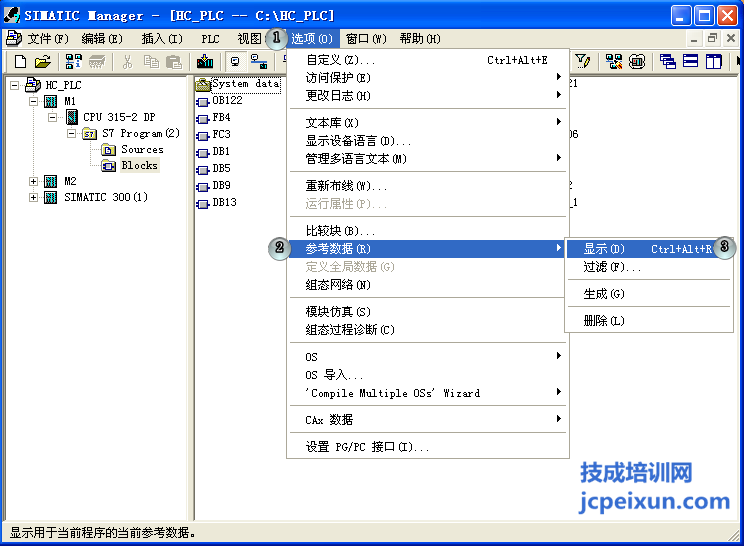Collapse the S7 Program(2) node

pyautogui.click(x=71, y=133)
